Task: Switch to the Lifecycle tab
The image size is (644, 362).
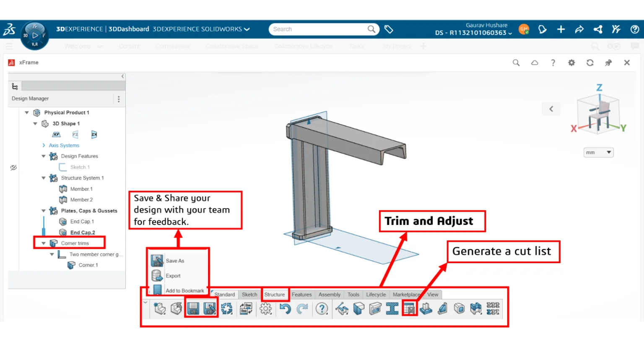Action: click(x=376, y=295)
